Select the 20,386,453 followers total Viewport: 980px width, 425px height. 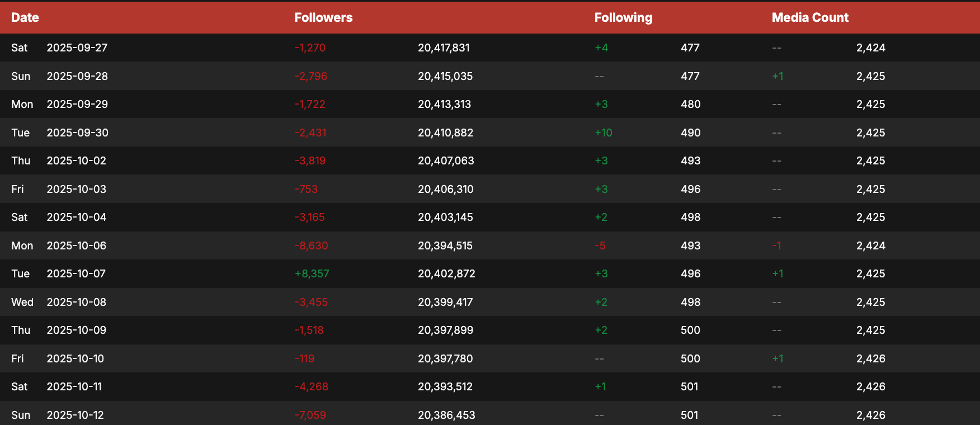click(446, 415)
